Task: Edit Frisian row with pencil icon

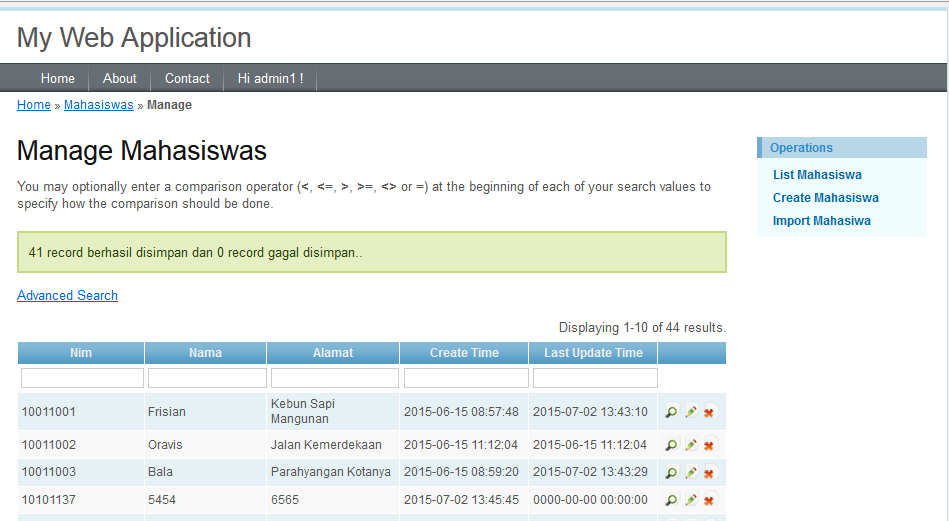Action: pyautogui.click(x=691, y=412)
